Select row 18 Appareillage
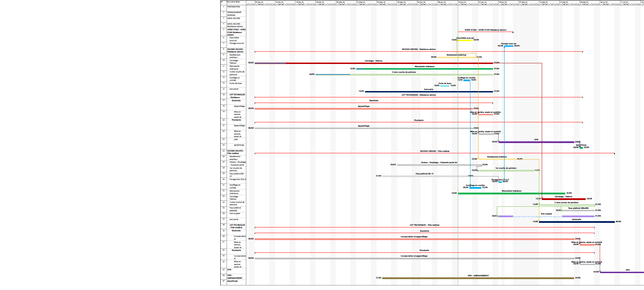The image size is (644, 290). click(x=233, y=107)
